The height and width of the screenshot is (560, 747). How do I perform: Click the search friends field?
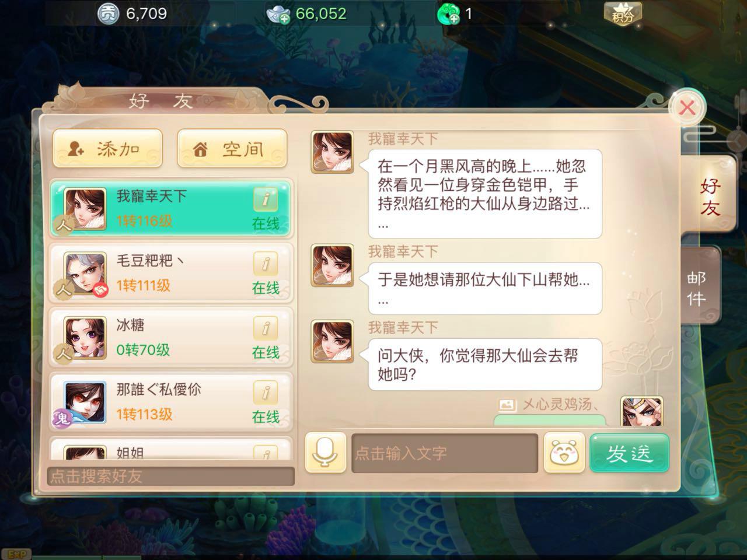[x=170, y=476]
